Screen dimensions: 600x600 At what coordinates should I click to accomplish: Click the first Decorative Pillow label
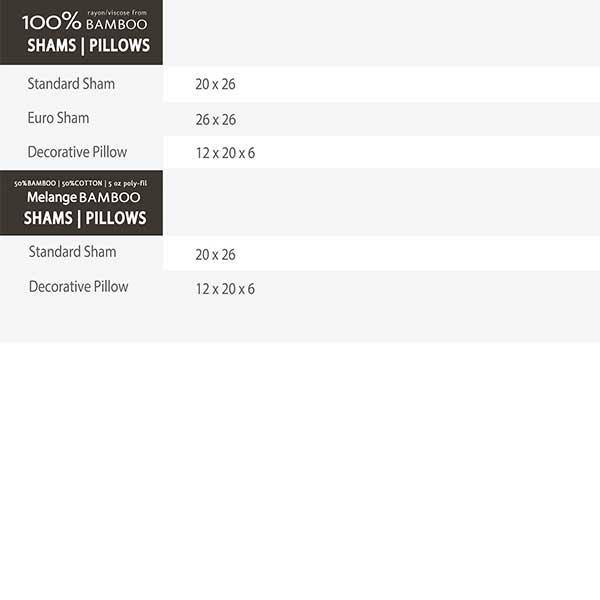[77, 152]
